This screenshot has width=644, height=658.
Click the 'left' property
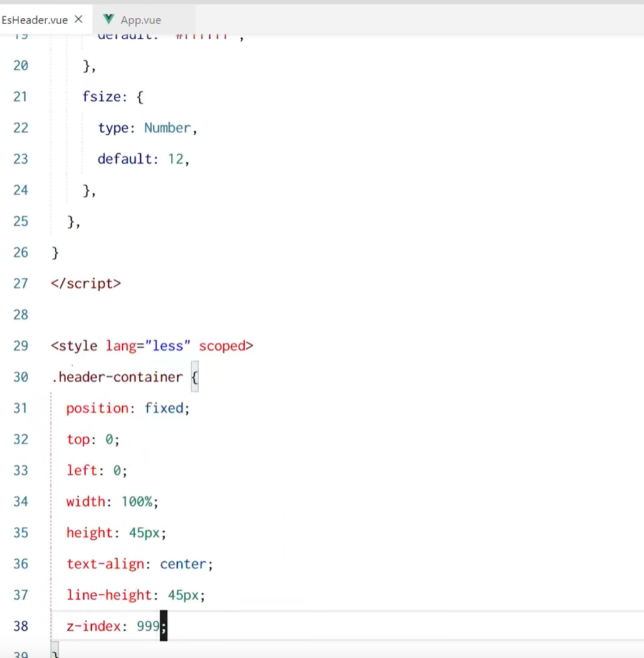click(82, 470)
